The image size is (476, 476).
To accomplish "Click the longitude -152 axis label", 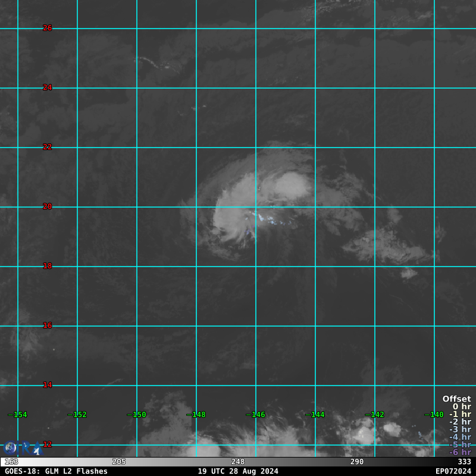I will pyautogui.click(x=77, y=415).
